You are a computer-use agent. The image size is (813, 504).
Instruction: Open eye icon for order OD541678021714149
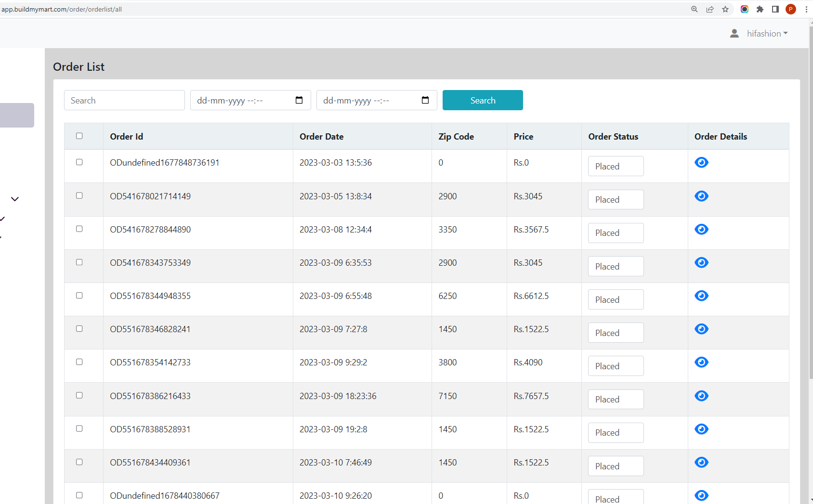701,196
